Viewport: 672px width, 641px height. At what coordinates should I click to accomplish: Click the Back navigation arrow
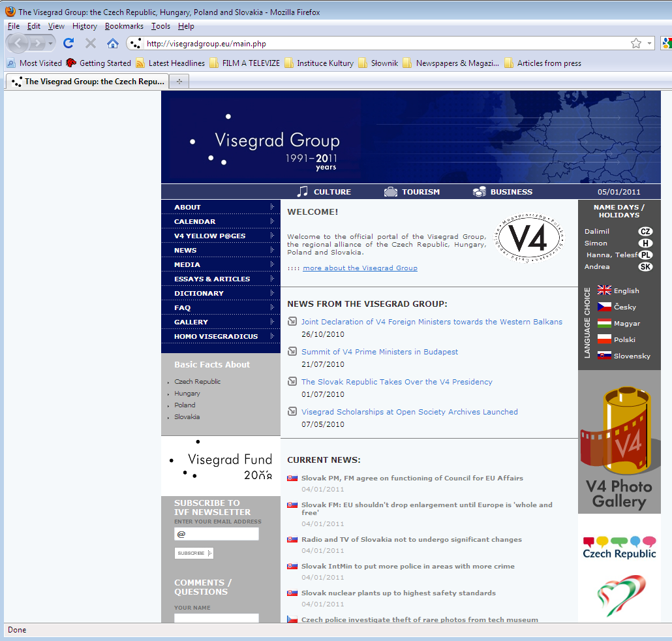pos(18,43)
